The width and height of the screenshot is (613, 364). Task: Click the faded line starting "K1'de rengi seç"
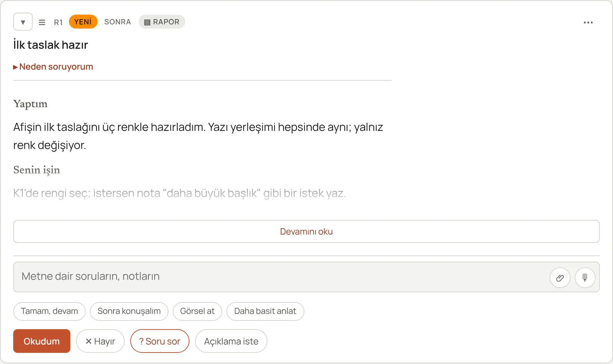pyautogui.click(x=180, y=193)
